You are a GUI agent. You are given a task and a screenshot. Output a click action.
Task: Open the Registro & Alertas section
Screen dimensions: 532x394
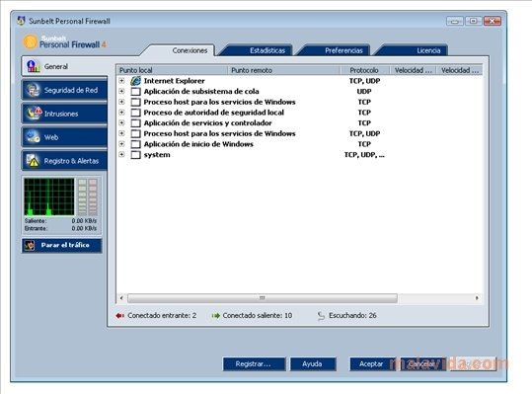(x=64, y=161)
